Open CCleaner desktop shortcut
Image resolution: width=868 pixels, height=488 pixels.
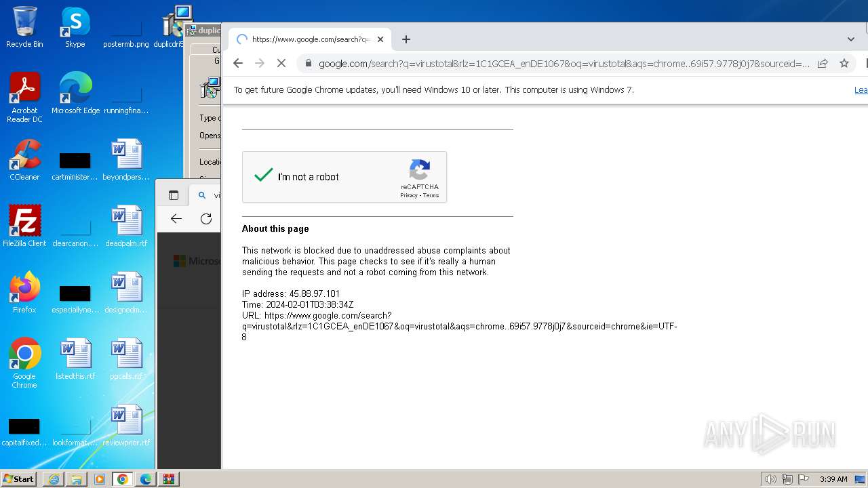(24, 161)
